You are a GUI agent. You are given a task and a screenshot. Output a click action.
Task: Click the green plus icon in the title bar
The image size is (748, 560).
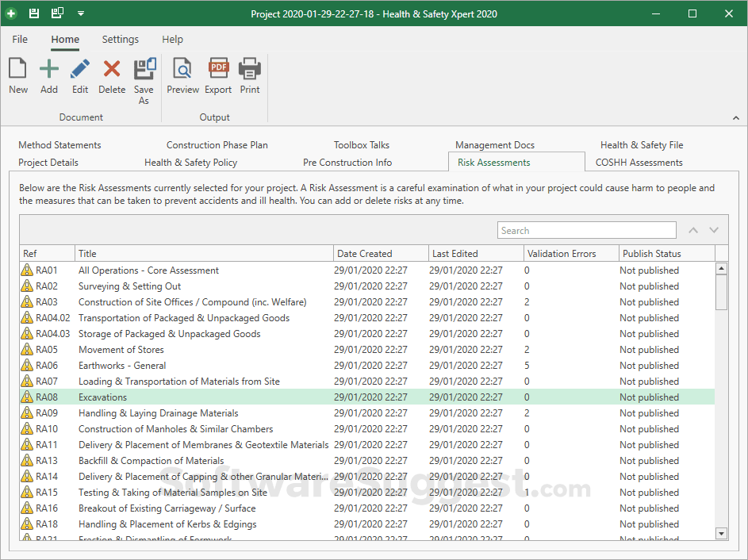pos(10,13)
